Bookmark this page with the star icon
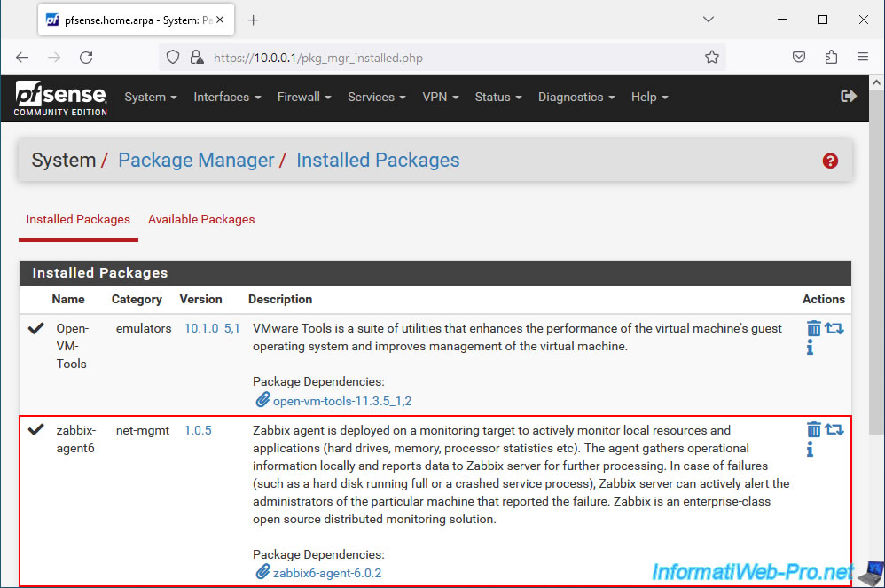885x588 pixels. (x=712, y=57)
